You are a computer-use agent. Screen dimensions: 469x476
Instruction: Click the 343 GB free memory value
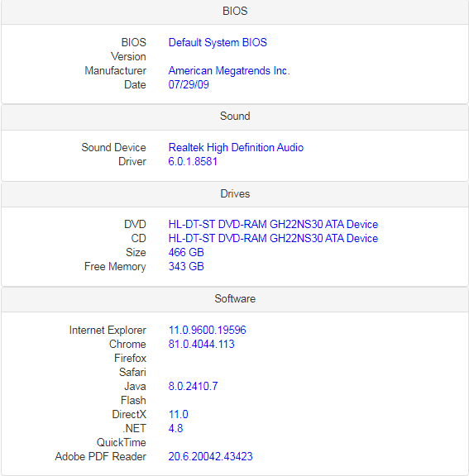[x=186, y=267]
